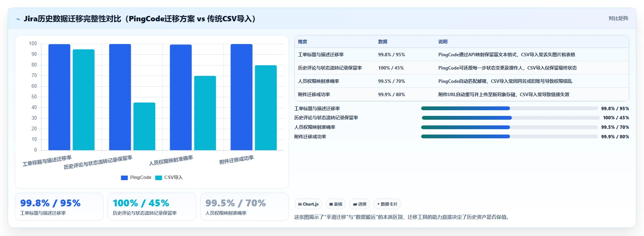Click the y-axis tick label 50
This screenshot has height=236, width=644.
point(34,97)
